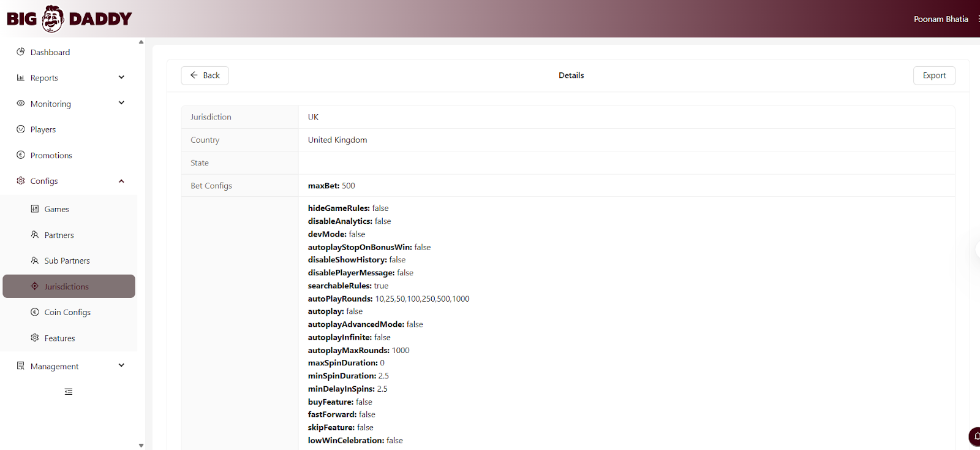Click the maxBet: 500 entry
The height and width of the screenshot is (450, 980).
pyautogui.click(x=331, y=186)
